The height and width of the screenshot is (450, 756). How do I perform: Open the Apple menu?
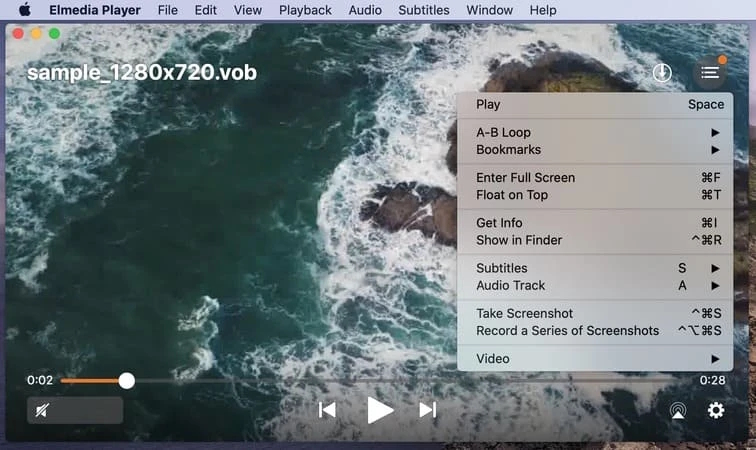coord(25,10)
